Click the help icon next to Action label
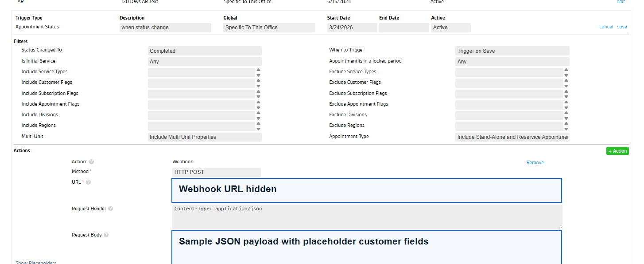Image resolution: width=644 pixels, height=264 pixels. (x=91, y=162)
